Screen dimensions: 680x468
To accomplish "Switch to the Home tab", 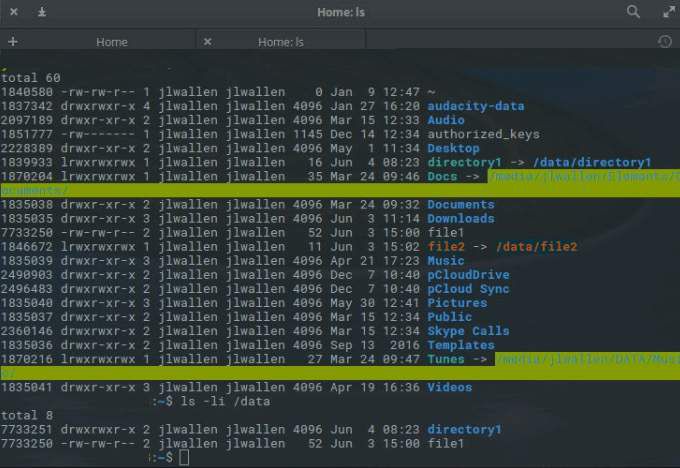I will 111,42.
